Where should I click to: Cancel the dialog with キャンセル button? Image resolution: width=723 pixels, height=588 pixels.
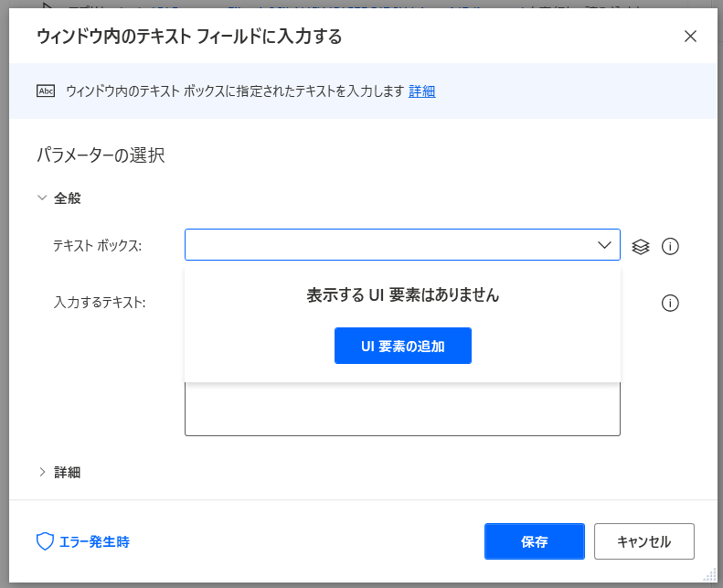tap(644, 541)
